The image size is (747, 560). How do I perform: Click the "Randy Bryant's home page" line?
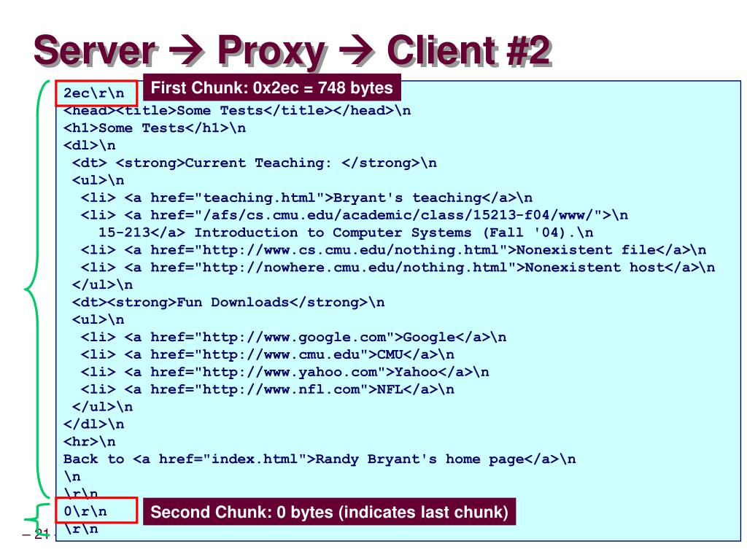pyautogui.click(x=320, y=459)
